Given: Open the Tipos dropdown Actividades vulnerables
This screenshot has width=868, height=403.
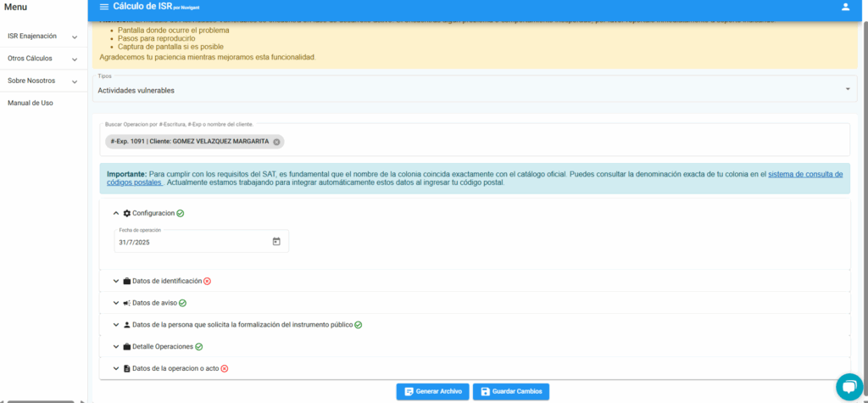Looking at the screenshot, I should tap(474, 89).
